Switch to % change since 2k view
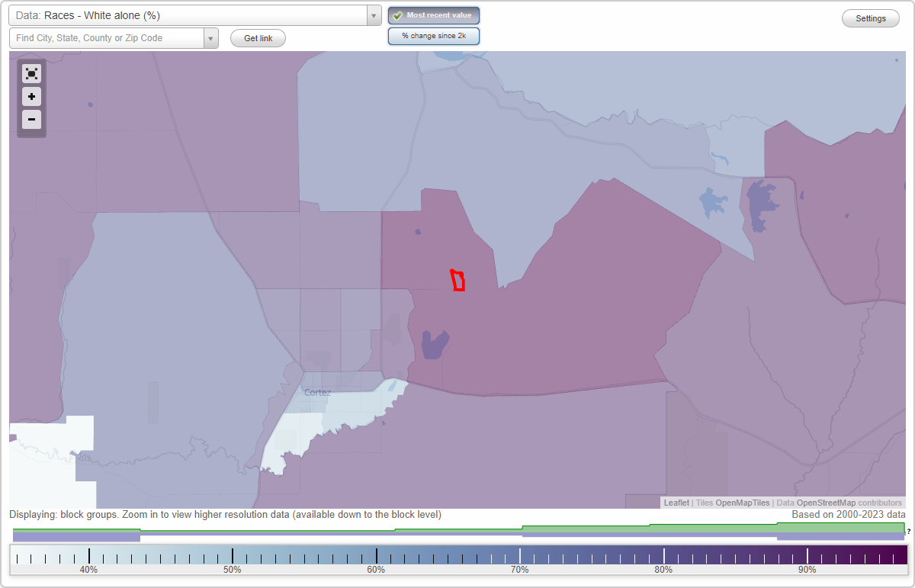The width and height of the screenshot is (915, 588). pos(433,35)
